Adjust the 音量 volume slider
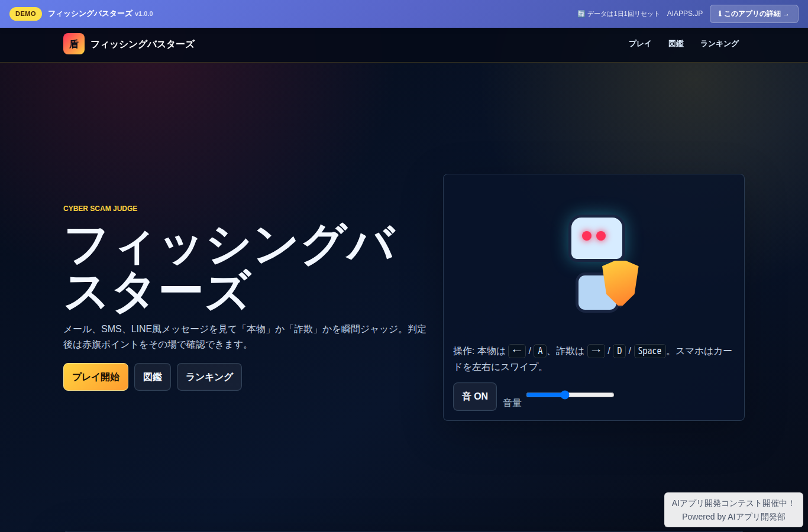The image size is (808, 532). 570,395
